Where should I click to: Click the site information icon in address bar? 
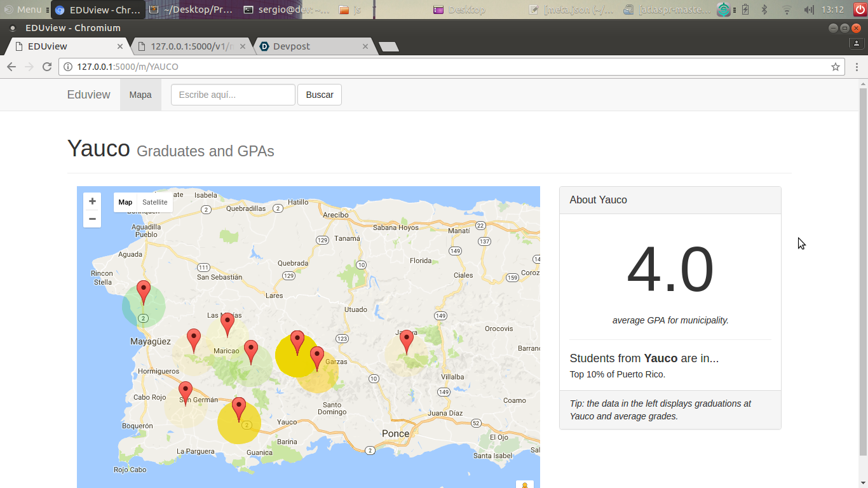(68, 67)
